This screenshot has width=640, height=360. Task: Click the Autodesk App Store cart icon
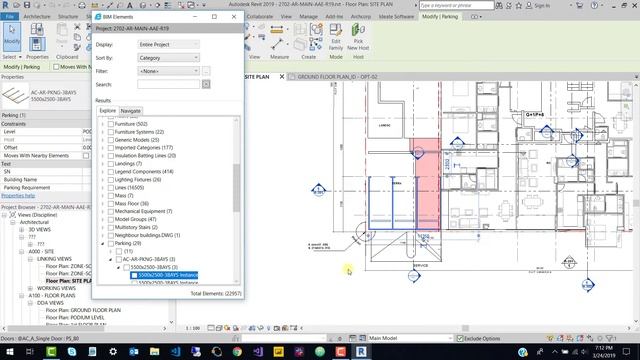580,5
